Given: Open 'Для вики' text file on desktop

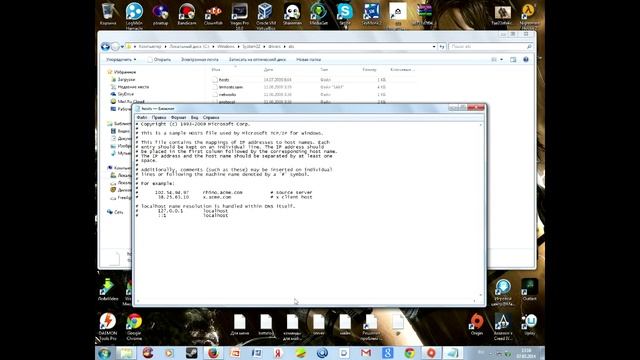Looking at the screenshot, I should [240, 324].
